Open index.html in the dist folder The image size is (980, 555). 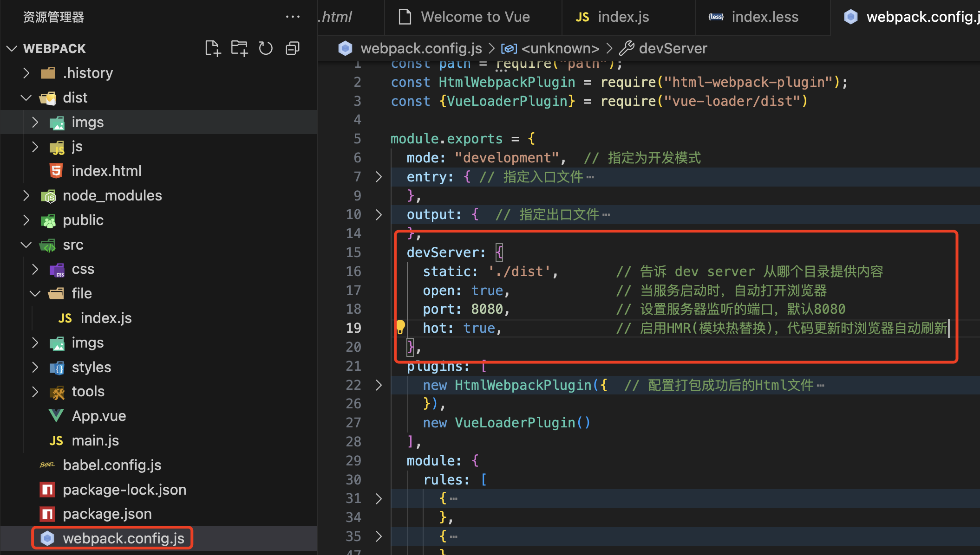tap(159, 171)
